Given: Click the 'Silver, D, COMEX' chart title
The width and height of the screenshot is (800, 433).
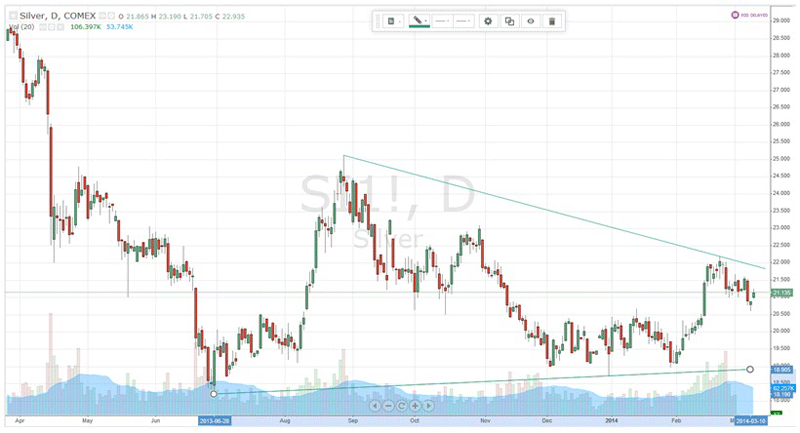Looking at the screenshot, I should coord(58,16).
